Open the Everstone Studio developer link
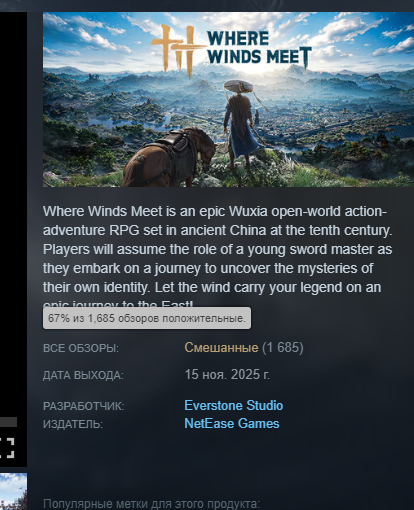 (x=234, y=406)
